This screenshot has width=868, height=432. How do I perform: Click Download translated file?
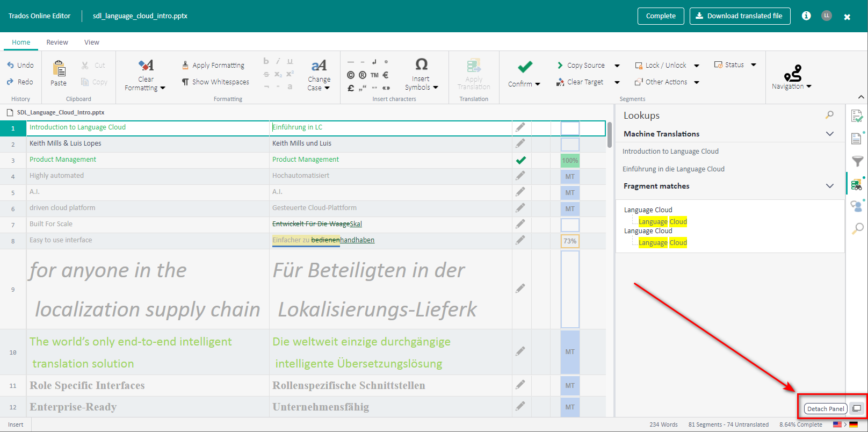(x=740, y=16)
